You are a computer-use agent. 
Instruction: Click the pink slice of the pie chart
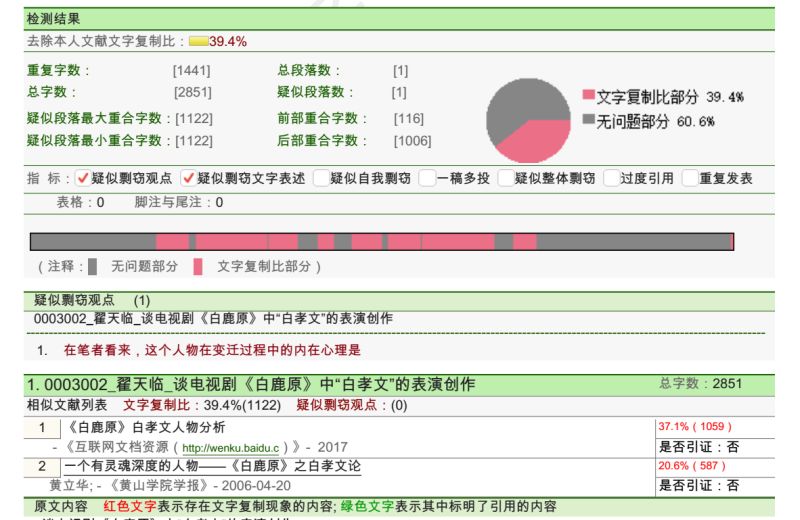coord(540,141)
